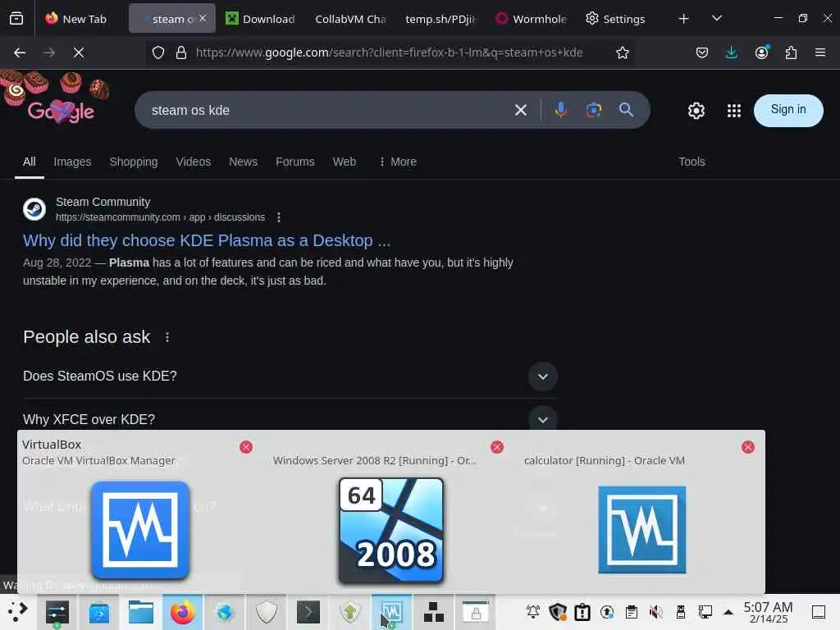
Task: Clear the Google search box
Action: [521, 111]
